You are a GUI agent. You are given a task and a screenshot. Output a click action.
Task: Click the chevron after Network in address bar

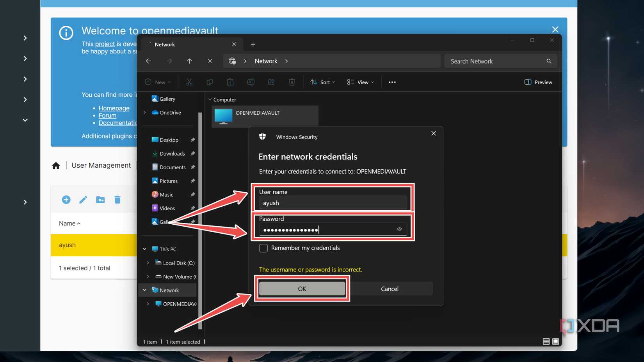[x=286, y=61]
